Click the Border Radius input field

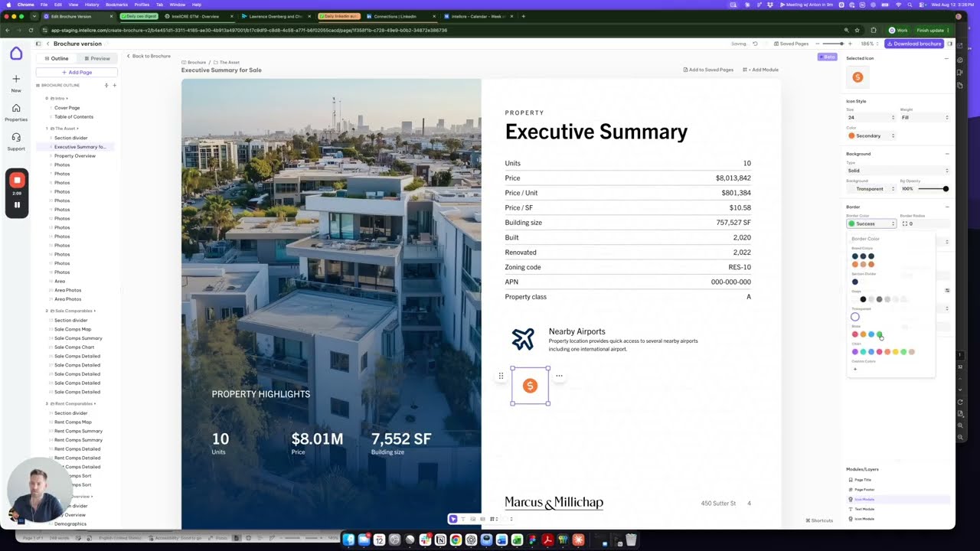coord(925,223)
